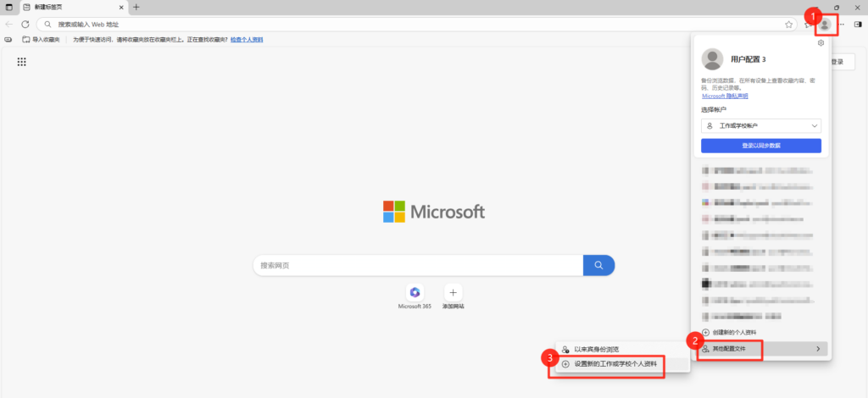The height and width of the screenshot is (398, 868).
Task: Choose 设置新的工作或学校个人资料 option
Action: pos(615,363)
